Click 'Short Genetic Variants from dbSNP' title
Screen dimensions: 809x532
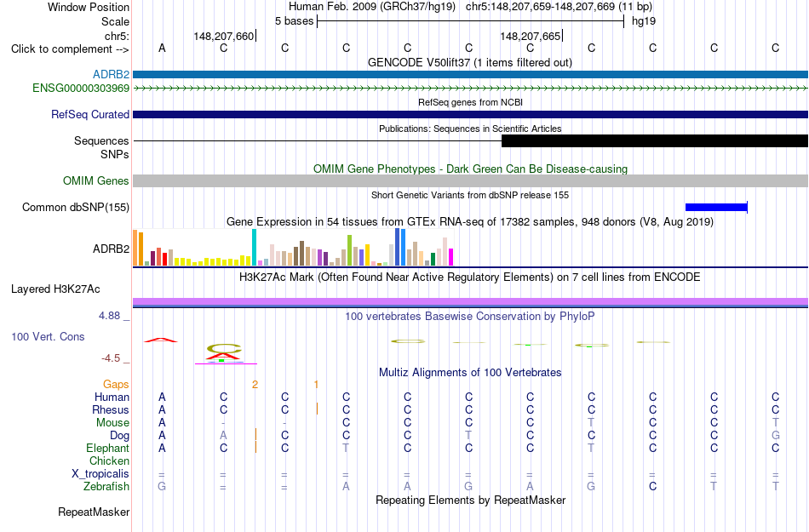[470, 196]
